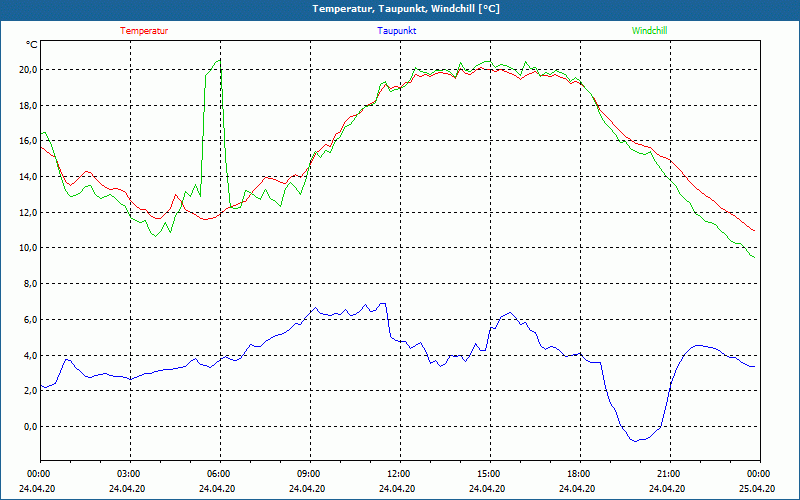Click the 0,0 value on y-axis

point(29,427)
